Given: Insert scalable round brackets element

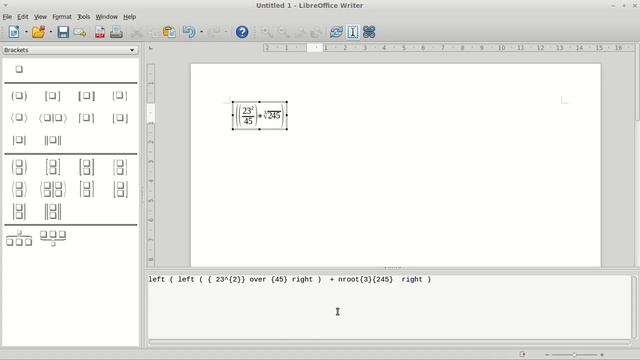Looking at the screenshot, I should click(19, 167).
